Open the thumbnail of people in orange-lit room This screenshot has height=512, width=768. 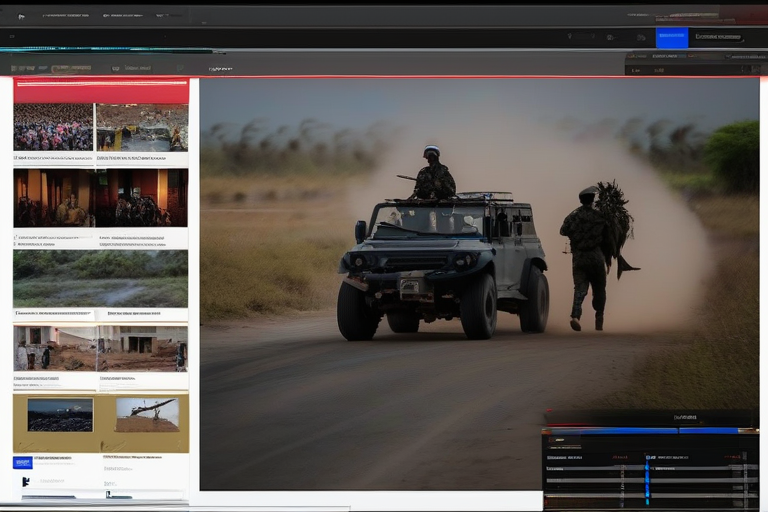100,197
